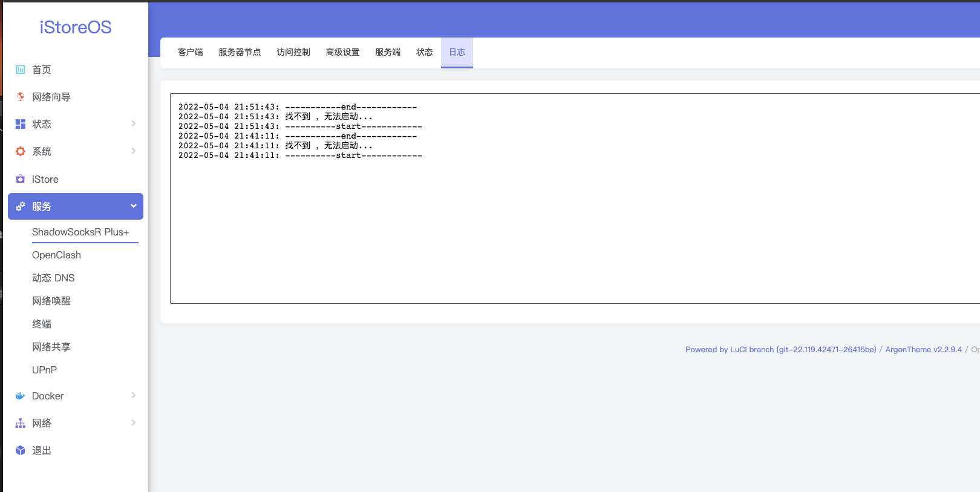Expand the 状态 menu chevron
Image resolution: width=980 pixels, height=492 pixels.
(133, 123)
